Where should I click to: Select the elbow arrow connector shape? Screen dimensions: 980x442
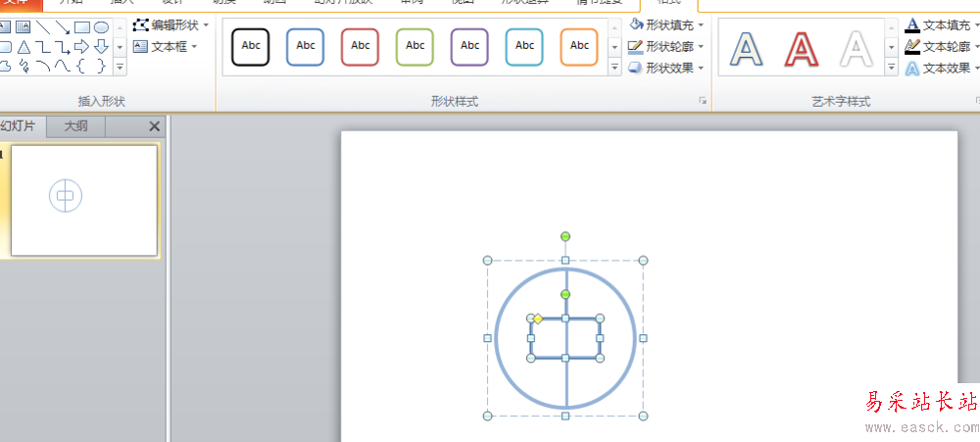point(63,47)
